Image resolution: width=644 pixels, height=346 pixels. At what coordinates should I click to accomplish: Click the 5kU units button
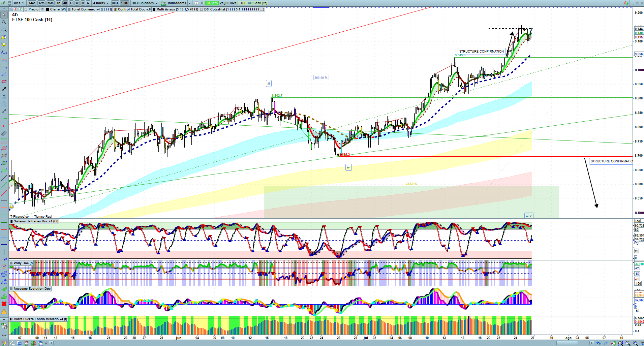point(115,3)
